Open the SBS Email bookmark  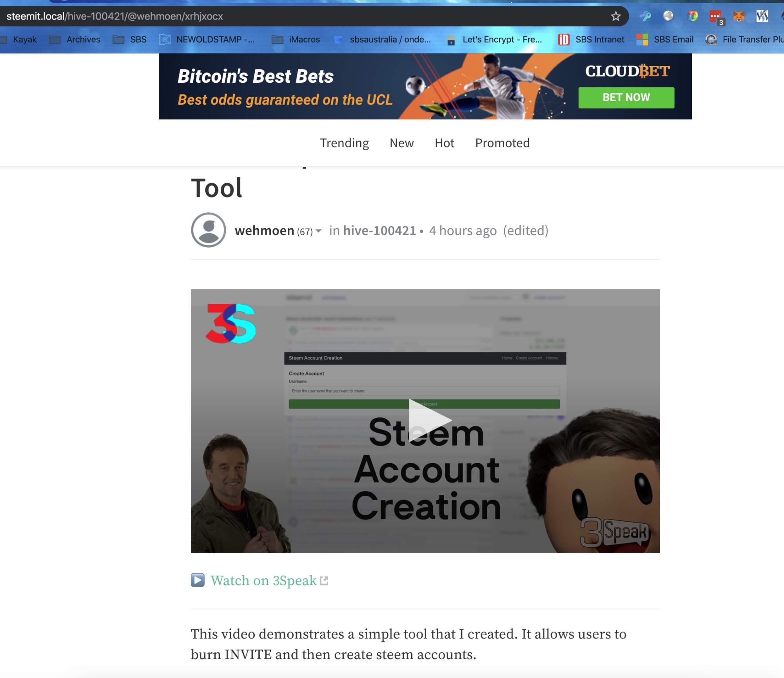(x=665, y=39)
